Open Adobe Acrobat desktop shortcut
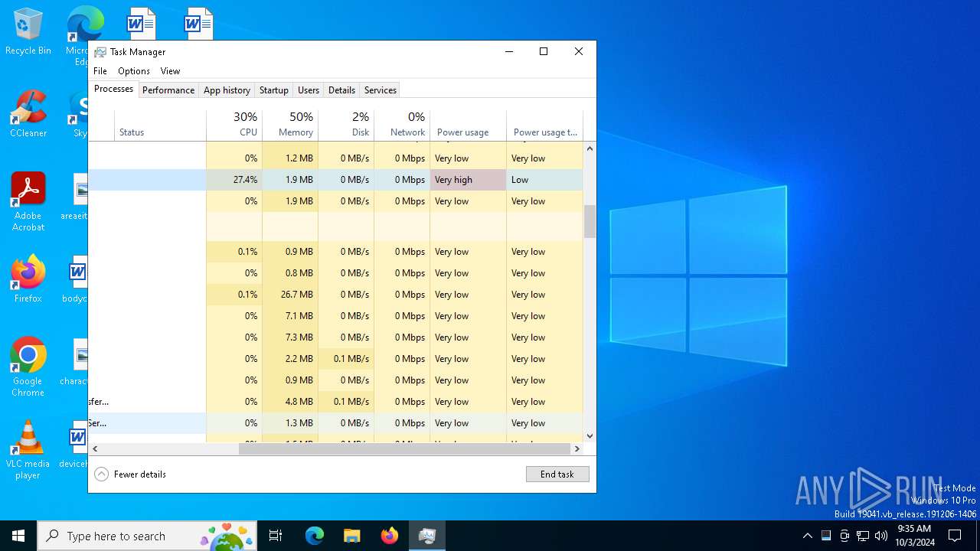Screen dimensions: 980x551 28,201
